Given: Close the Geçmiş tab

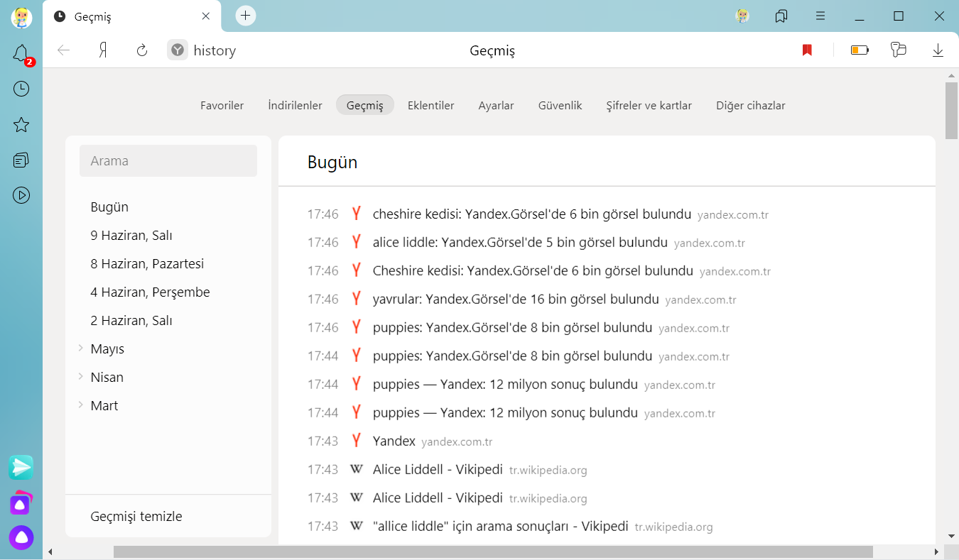Looking at the screenshot, I should (x=206, y=16).
